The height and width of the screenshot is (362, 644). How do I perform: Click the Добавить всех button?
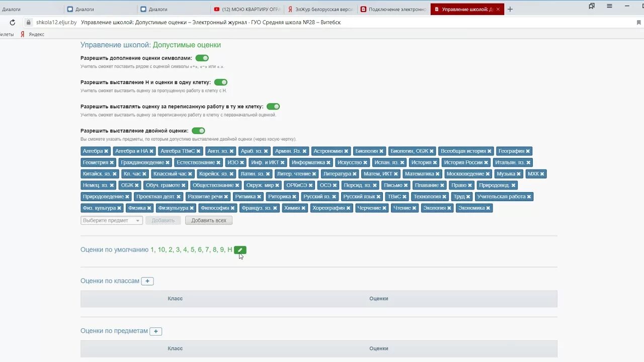coord(209,220)
